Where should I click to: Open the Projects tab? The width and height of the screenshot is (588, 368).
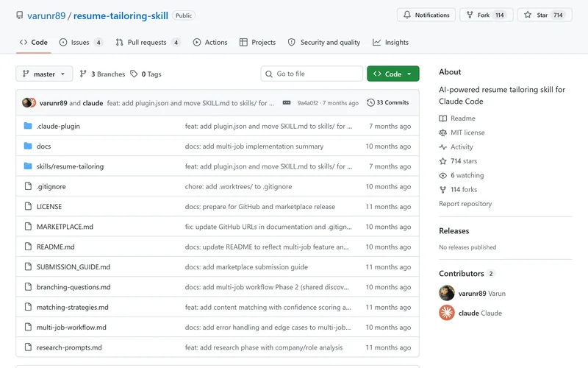click(258, 43)
